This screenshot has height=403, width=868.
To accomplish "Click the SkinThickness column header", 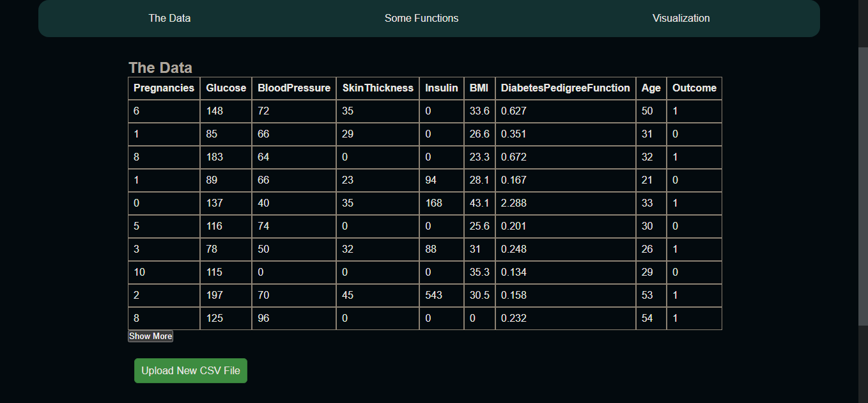I will coord(378,88).
